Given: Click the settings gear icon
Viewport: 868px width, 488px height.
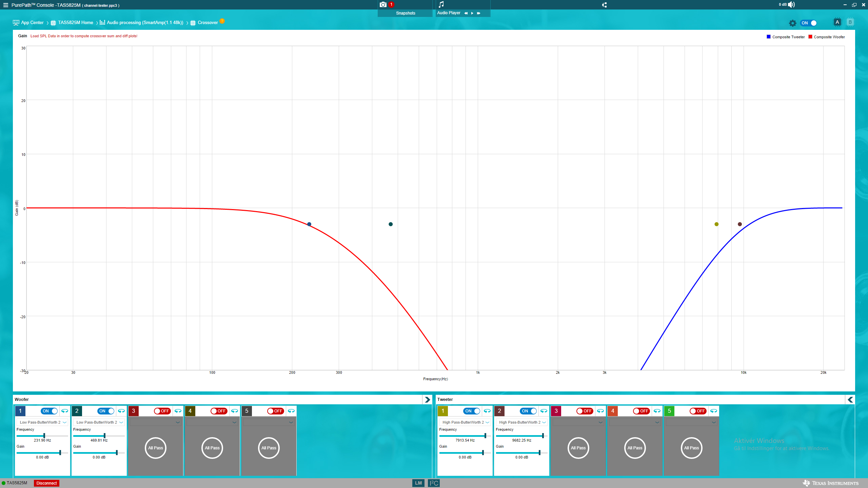Looking at the screenshot, I should point(792,23).
